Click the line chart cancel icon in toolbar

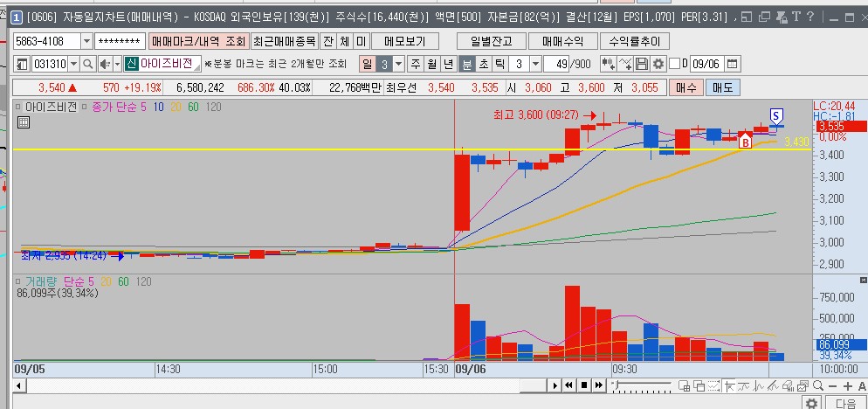coord(625,65)
